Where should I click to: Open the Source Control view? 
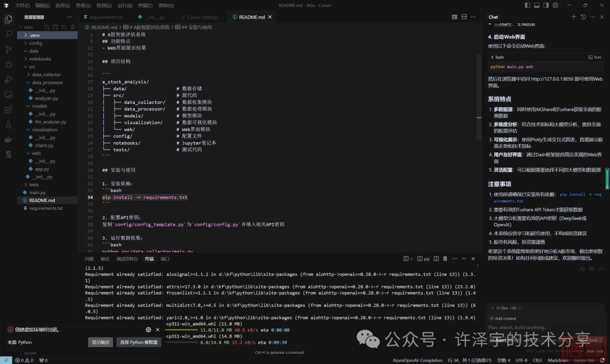point(8,50)
